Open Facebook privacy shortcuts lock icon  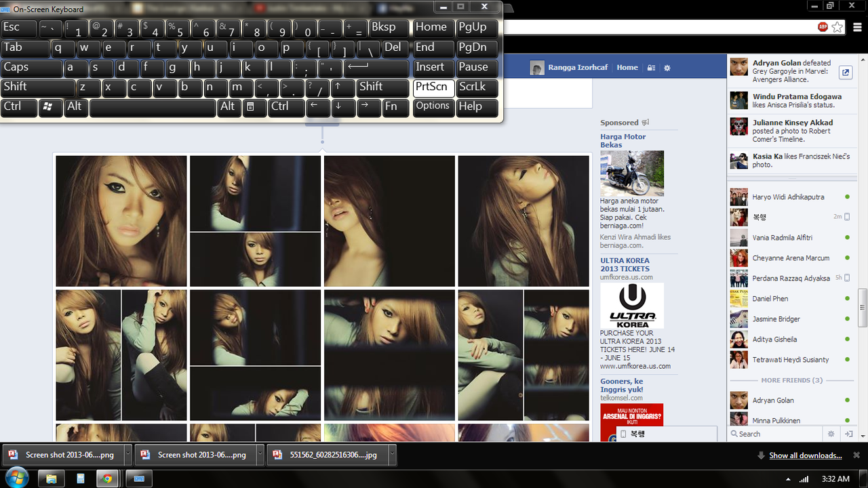[651, 68]
